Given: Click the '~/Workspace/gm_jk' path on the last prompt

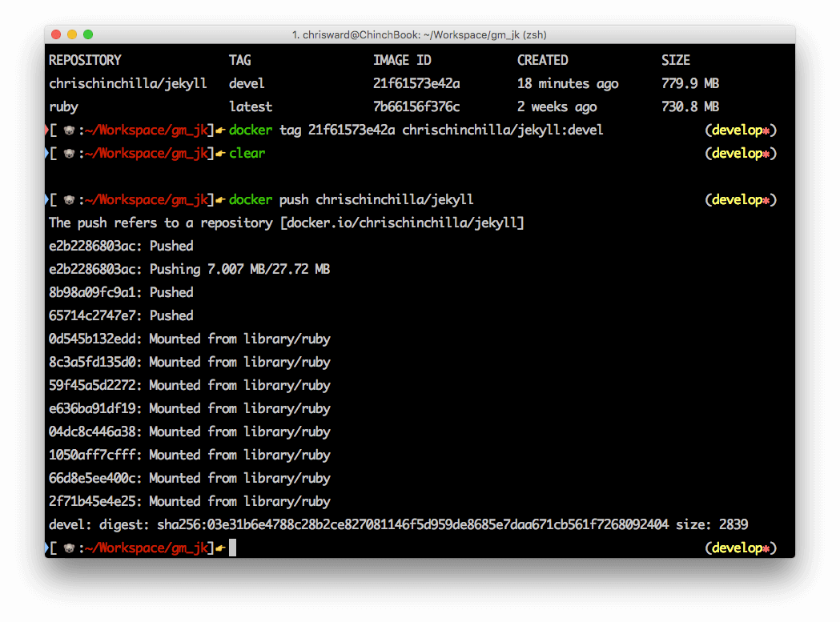Looking at the screenshot, I should (147, 548).
